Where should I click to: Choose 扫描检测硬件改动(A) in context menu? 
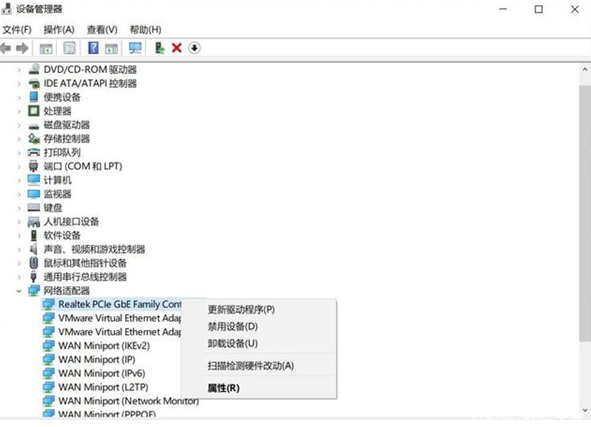pyautogui.click(x=251, y=366)
